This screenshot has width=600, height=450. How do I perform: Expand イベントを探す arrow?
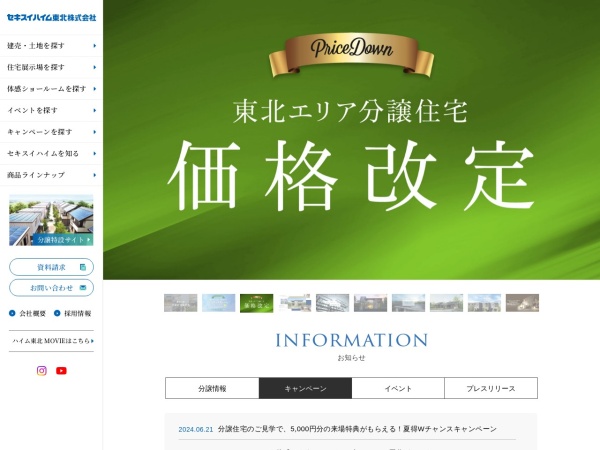pos(95,110)
